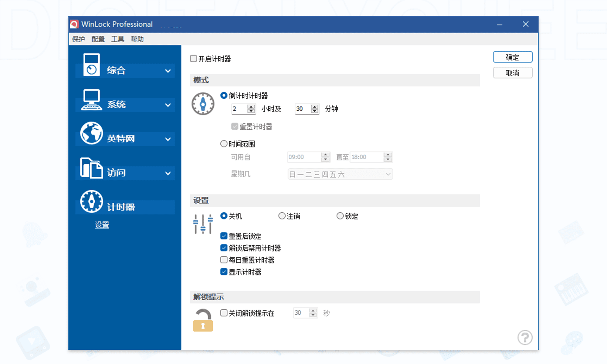Click the 系统 computer icon in sidebar
The height and width of the screenshot is (364, 607).
tap(91, 100)
